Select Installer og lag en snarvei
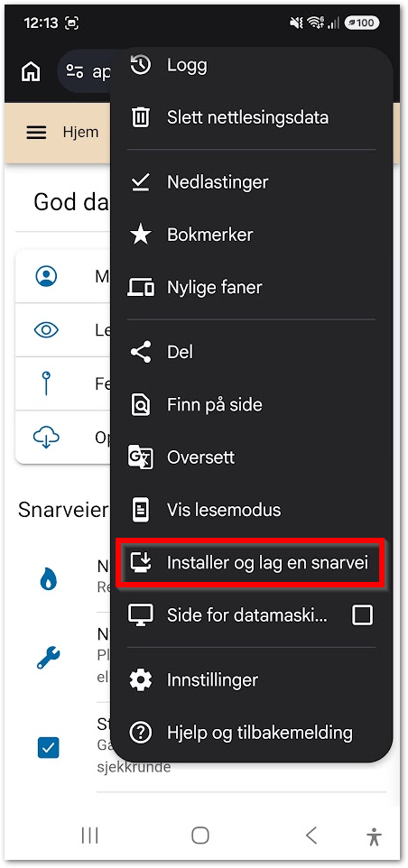The height and width of the screenshot is (868, 408). click(250, 562)
